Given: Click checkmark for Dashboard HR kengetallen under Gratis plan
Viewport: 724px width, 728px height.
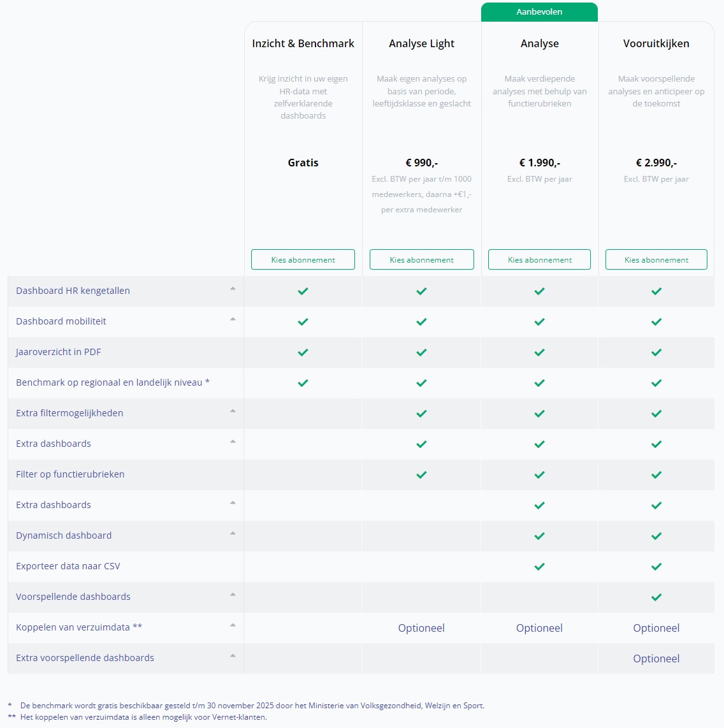Looking at the screenshot, I should click(303, 291).
